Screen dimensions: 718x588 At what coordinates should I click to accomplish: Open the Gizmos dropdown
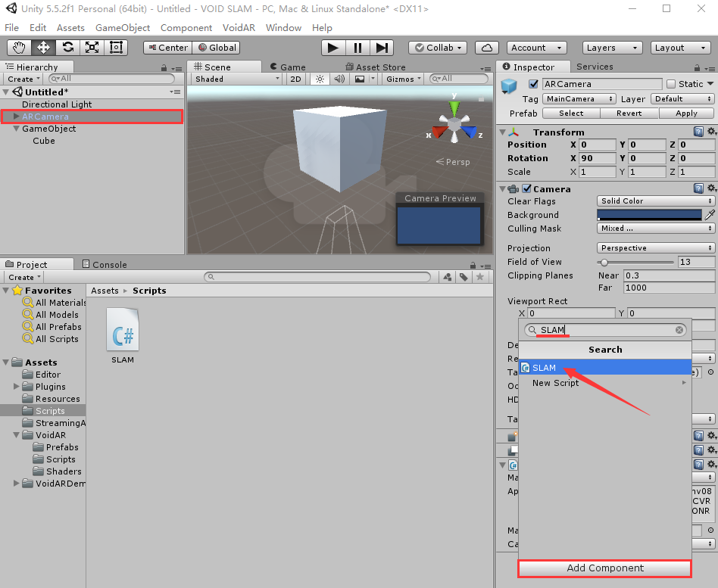tap(404, 79)
